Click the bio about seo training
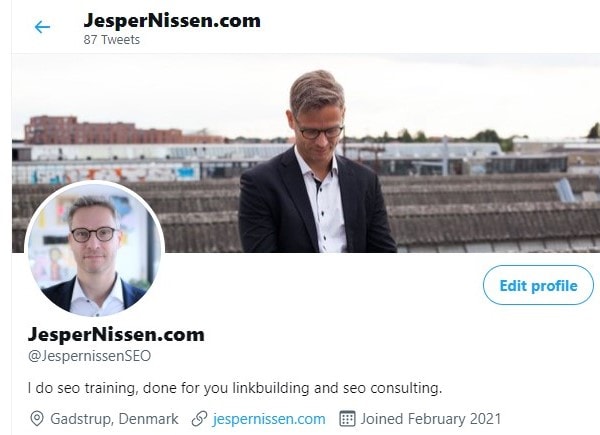 pyautogui.click(x=235, y=388)
